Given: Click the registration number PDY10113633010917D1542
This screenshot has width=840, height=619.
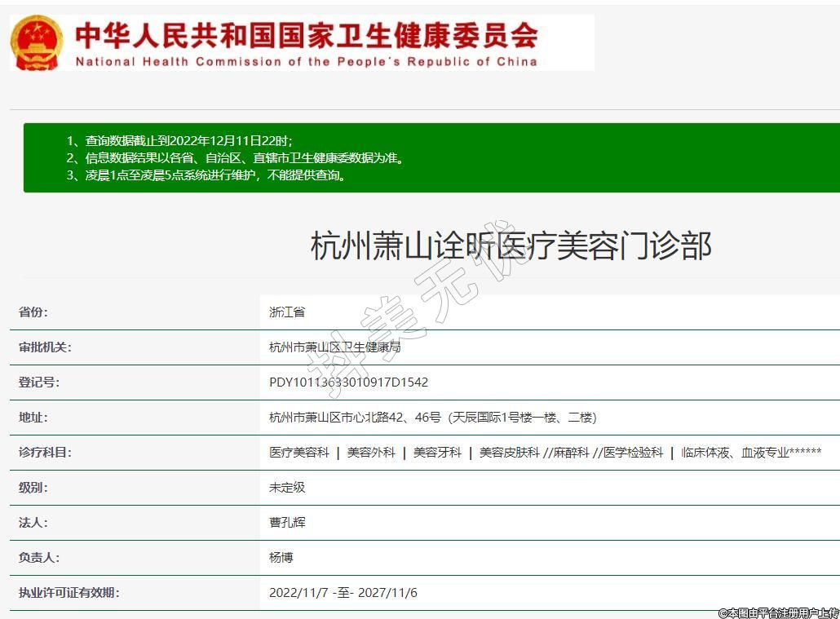Looking at the screenshot, I should point(348,382).
